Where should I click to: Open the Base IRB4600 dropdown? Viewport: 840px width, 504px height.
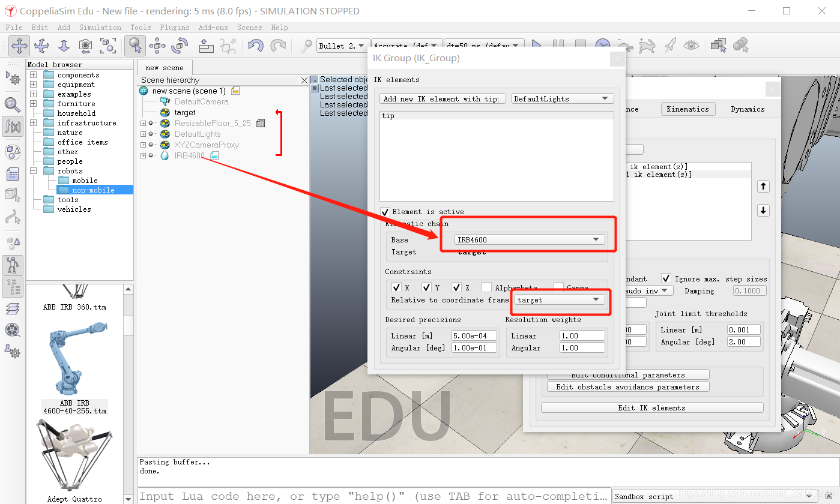529,239
